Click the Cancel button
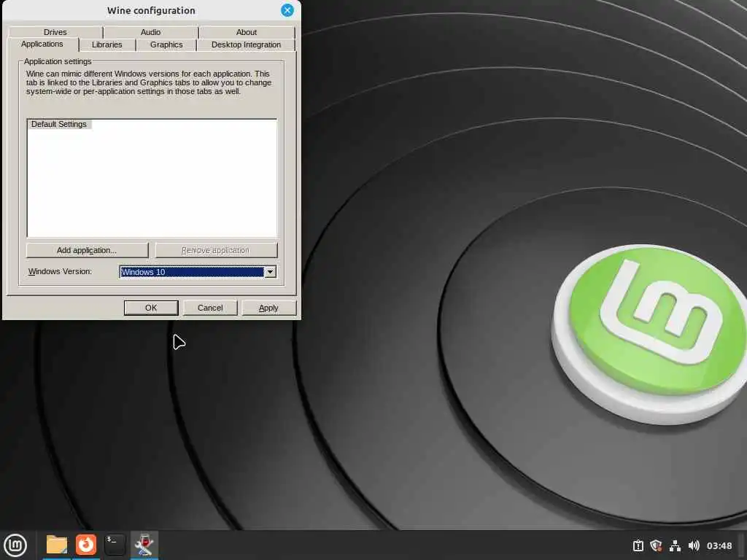 click(x=210, y=308)
